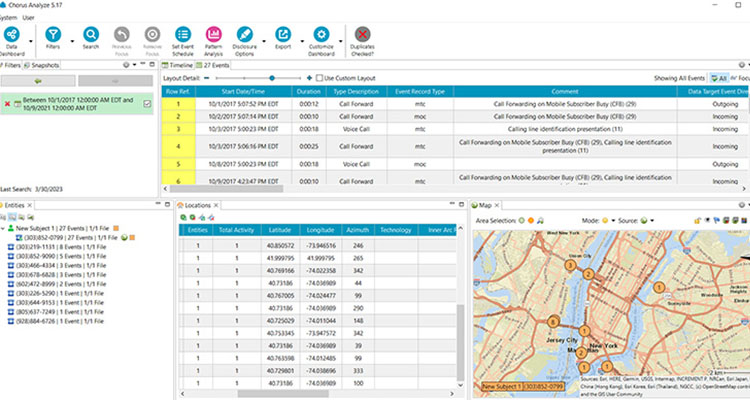This screenshot has width=750, height=400.
Task: Click the map marker labeled 3
Action: tap(570, 265)
